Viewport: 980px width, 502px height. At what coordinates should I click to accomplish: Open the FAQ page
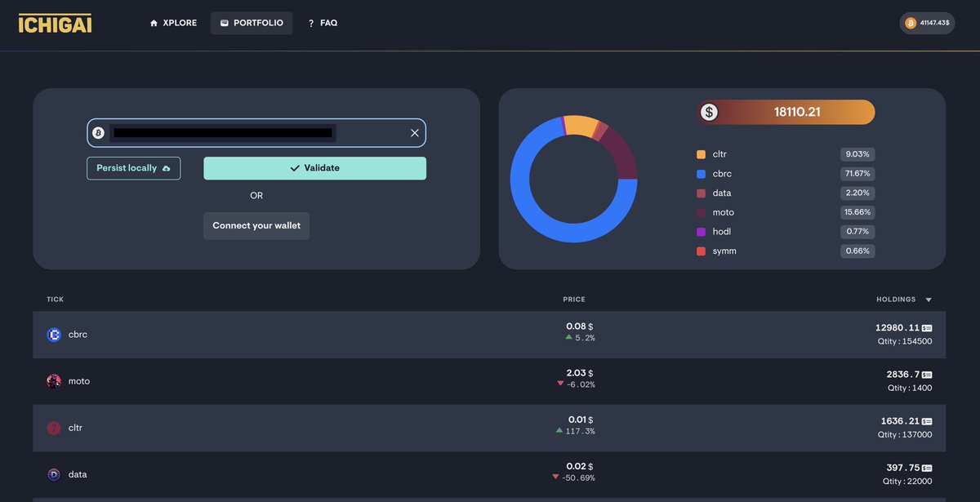point(323,23)
